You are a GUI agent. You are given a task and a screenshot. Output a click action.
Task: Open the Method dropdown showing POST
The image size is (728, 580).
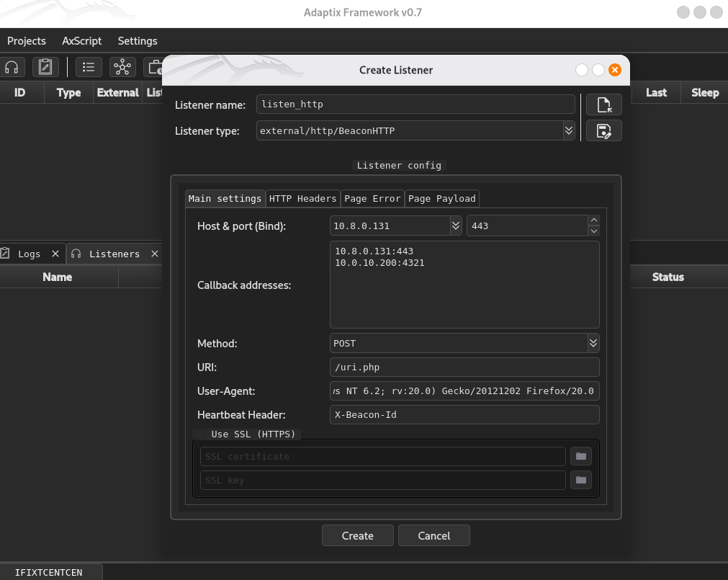pos(593,343)
